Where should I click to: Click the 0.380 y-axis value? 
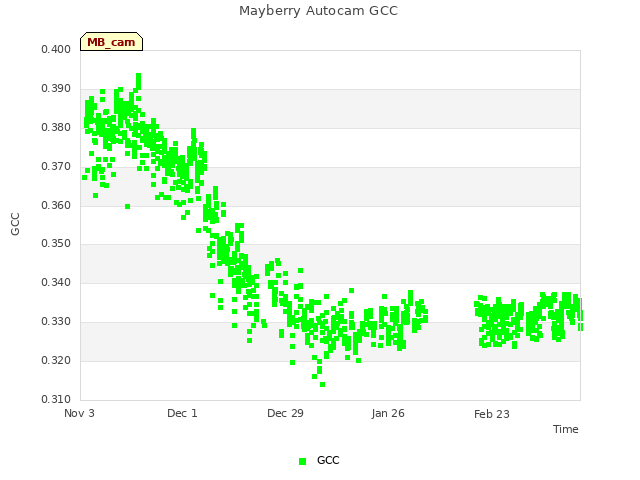56,127
